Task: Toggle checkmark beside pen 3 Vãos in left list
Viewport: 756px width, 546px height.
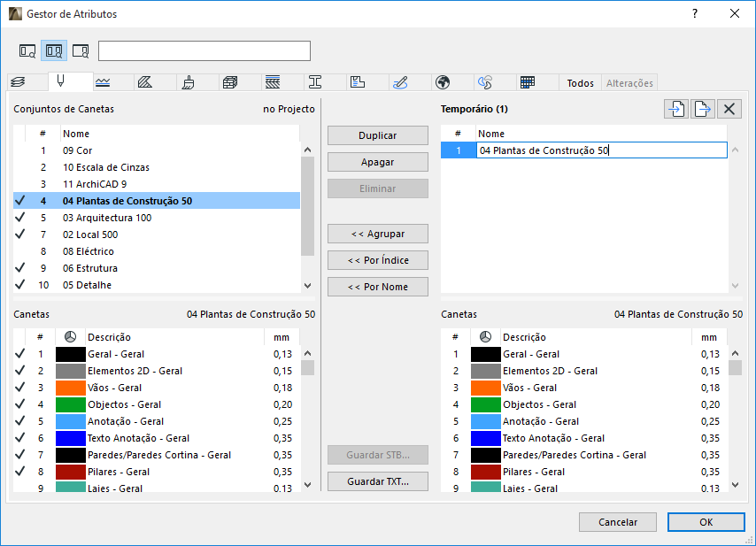Action: (x=20, y=388)
